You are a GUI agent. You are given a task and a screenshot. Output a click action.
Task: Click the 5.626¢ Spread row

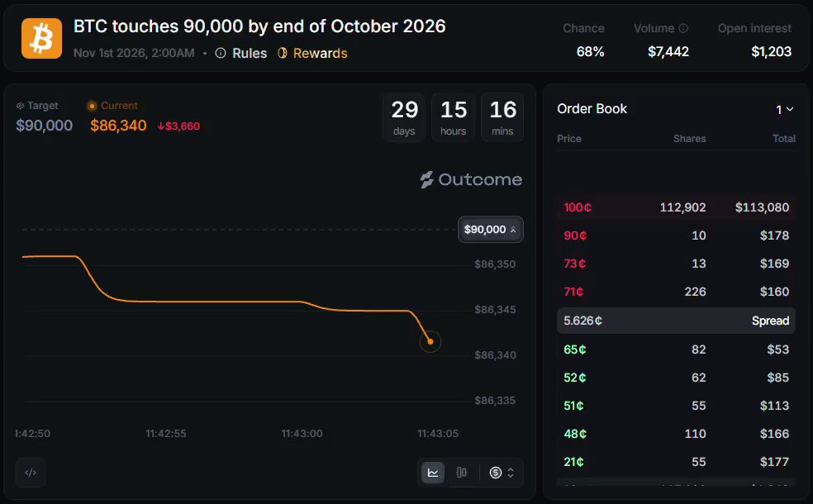click(x=676, y=321)
